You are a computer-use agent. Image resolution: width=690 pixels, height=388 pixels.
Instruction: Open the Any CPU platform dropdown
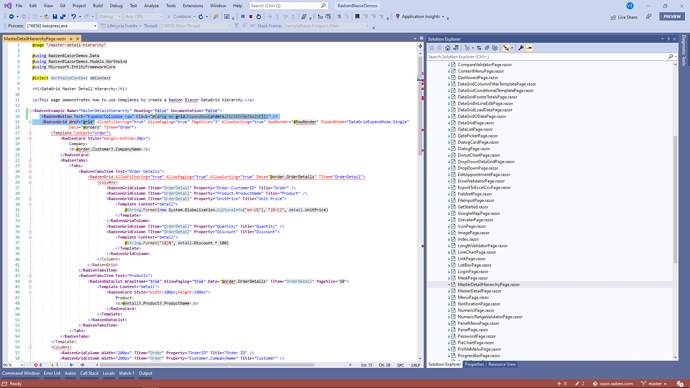pos(144,16)
